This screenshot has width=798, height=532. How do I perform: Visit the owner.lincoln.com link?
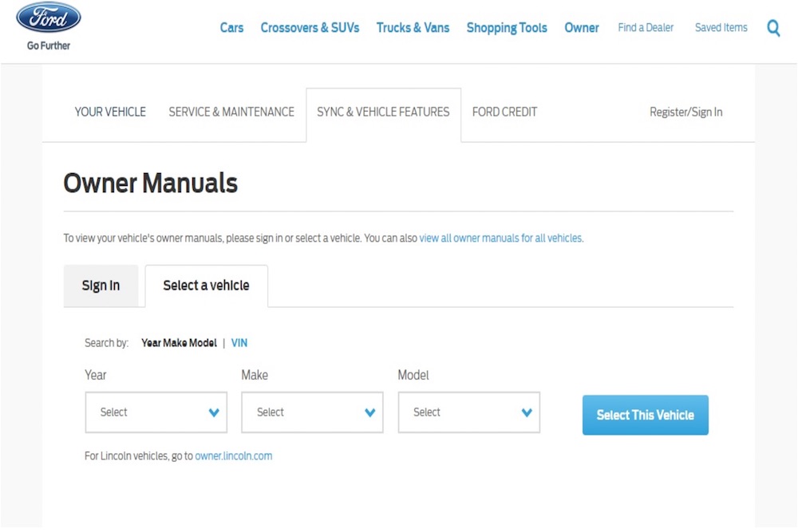click(234, 455)
